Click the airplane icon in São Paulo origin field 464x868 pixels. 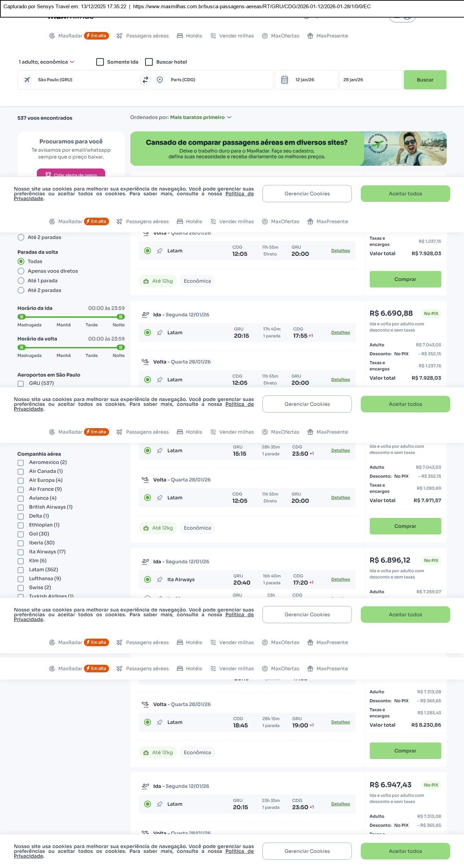(27, 80)
